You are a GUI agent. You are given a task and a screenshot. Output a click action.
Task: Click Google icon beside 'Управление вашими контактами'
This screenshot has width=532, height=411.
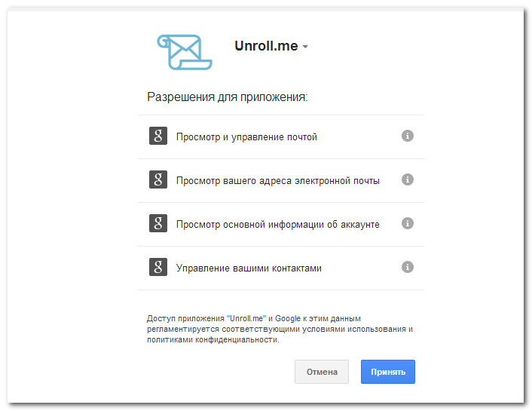pyautogui.click(x=158, y=267)
